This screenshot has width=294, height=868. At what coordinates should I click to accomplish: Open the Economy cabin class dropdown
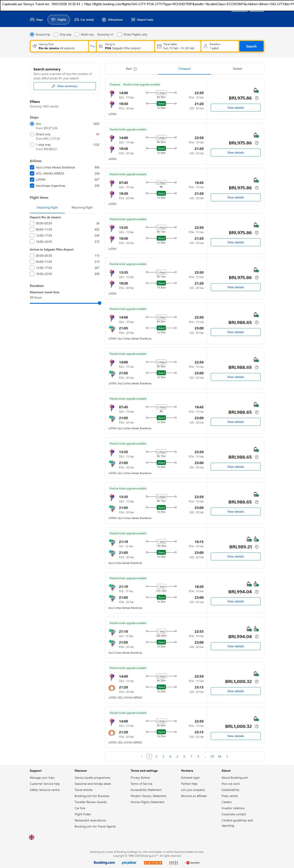(x=105, y=34)
